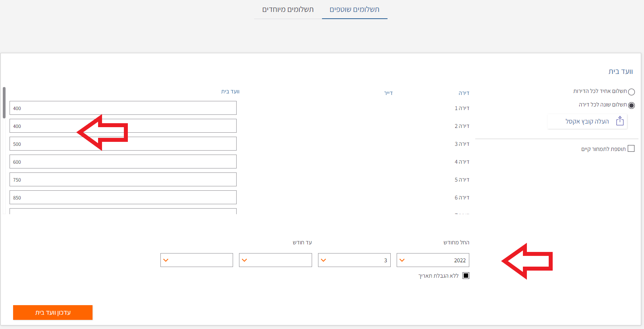The height and width of the screenshot is (329, 644).
Task: Click the 600 fee field for apartment 4
Action: 123,162
